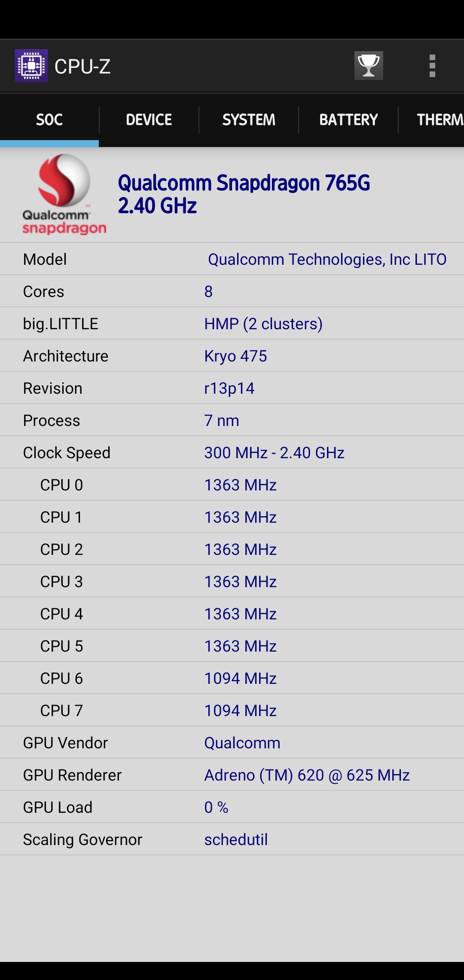
Task: Tap the Model row
Action: tap(232, 259)
